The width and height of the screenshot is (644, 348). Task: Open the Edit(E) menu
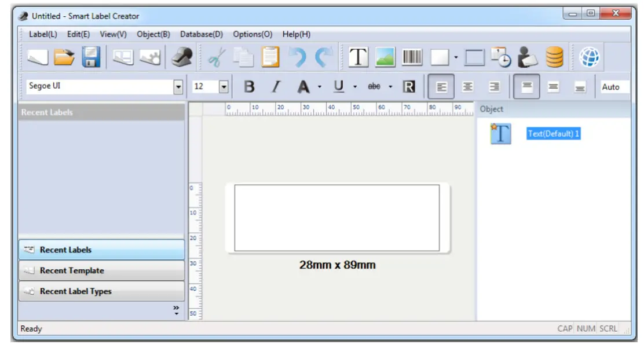coord(78,35)
